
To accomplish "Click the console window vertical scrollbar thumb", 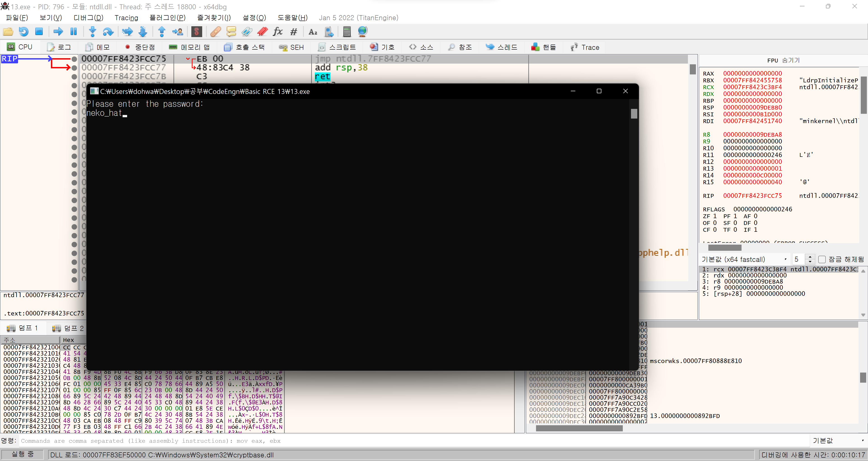I will coord(634,114).
